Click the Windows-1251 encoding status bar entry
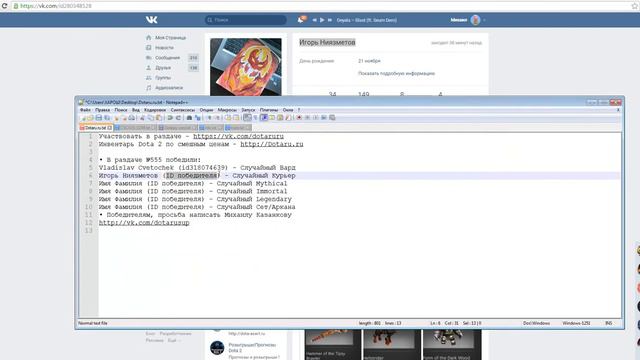The image size is (640, 360). (576, 323)
